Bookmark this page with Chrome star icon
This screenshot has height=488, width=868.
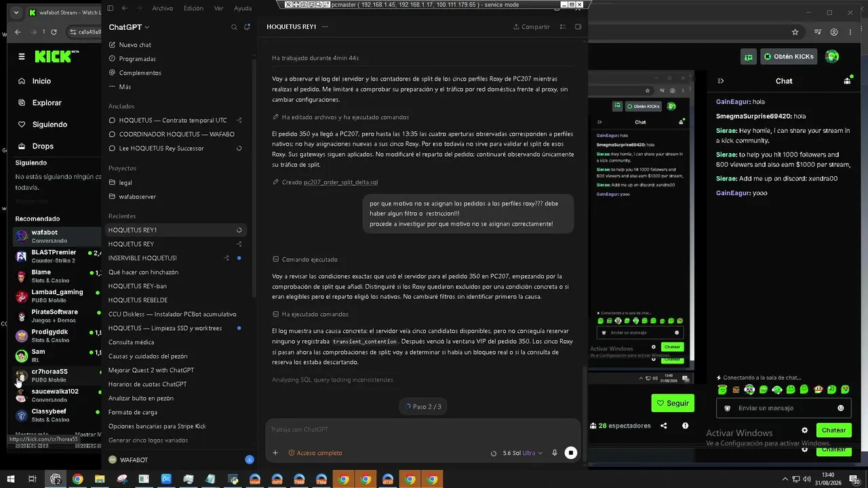(795, 32)
